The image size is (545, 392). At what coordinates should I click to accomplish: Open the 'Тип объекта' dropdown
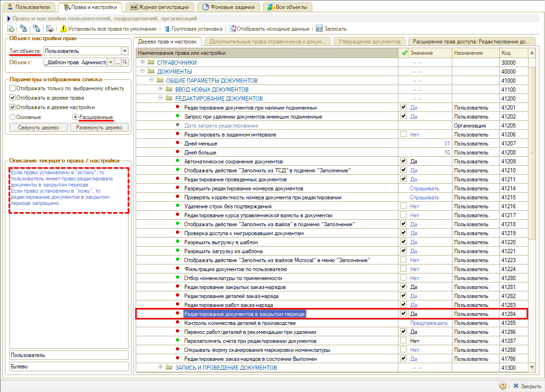[125, 51]
